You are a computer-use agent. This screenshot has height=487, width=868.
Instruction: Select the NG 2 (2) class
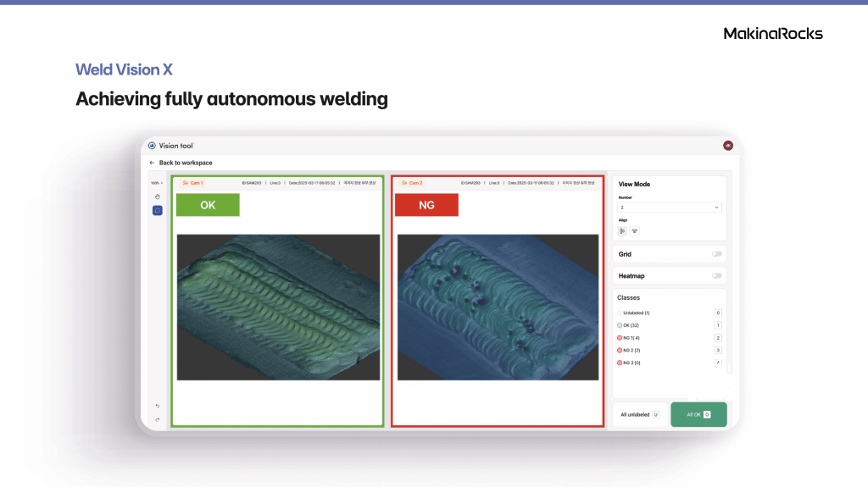click(x=628, y=351)
